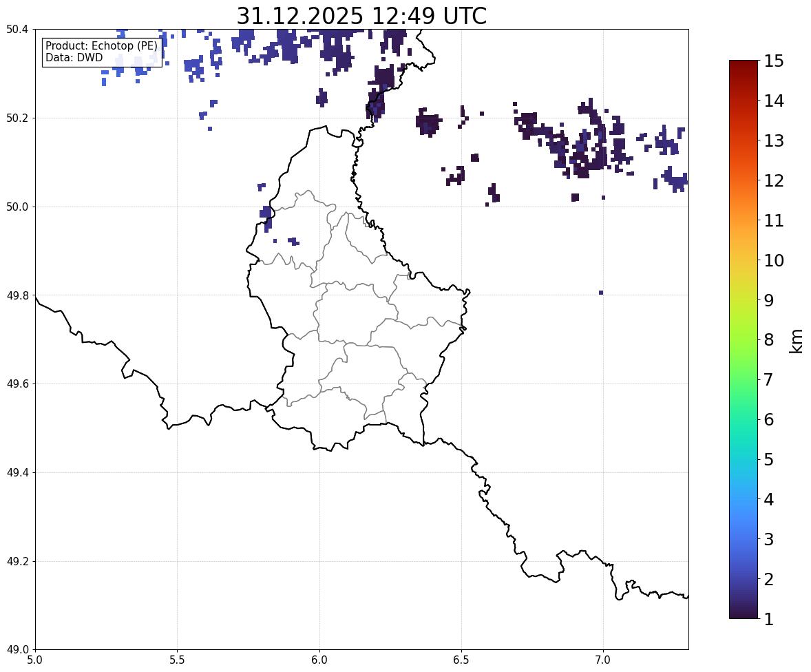
Task: Click colorbar tick label 2
Action: click(x=769, y=579)
